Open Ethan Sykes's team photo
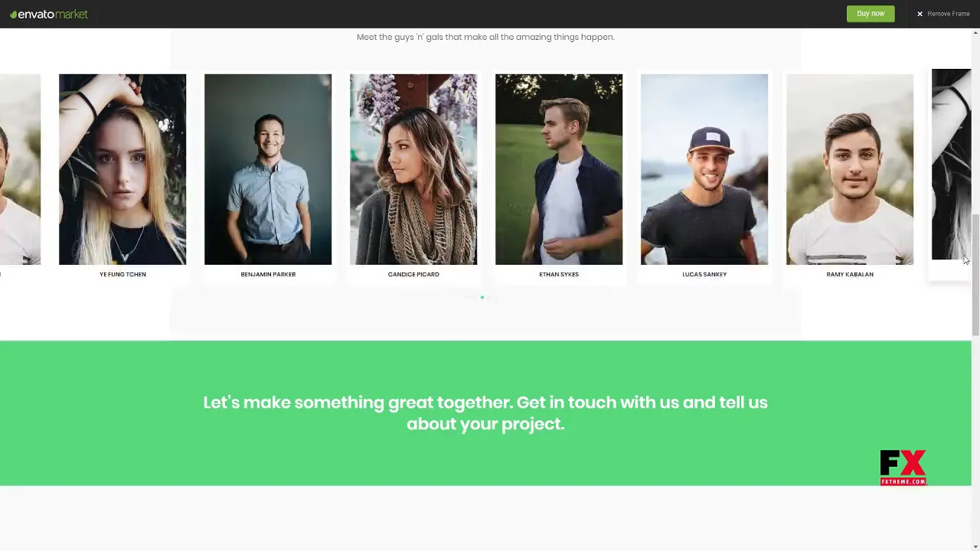Image resolution: width=980 pixels, height=551 pixels. click(x=559, y=169)
